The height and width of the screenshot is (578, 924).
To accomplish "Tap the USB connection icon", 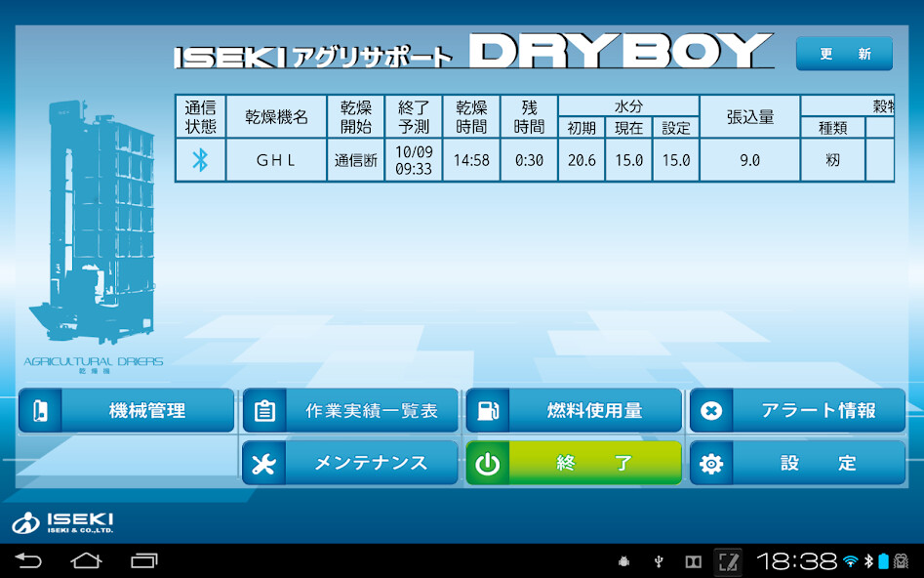I will (x=659, y=561).
